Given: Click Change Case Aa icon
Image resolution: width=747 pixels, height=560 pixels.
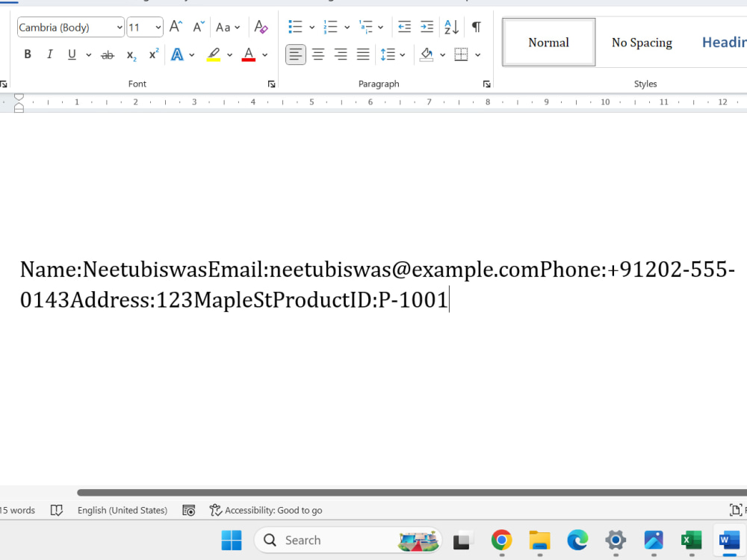Looking at the screenshot, I should tap(223, 27).
